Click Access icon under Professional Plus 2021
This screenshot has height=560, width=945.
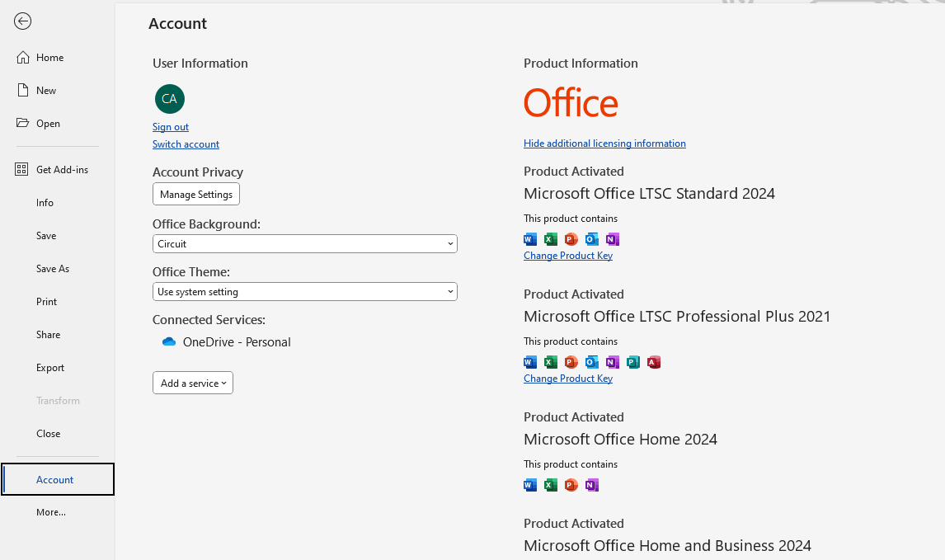(x=653, y=362)
